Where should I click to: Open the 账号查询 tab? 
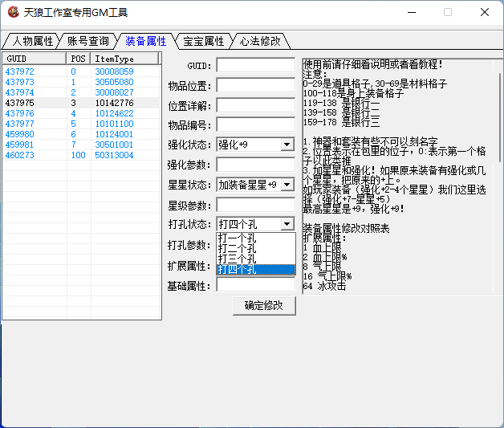[x=87, y=41]
